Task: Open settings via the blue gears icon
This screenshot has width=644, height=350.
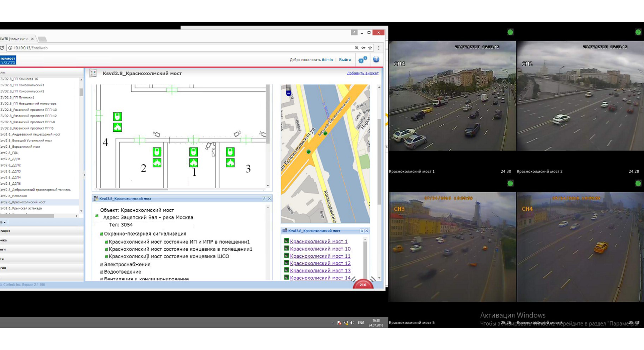Action: (361, 61)
